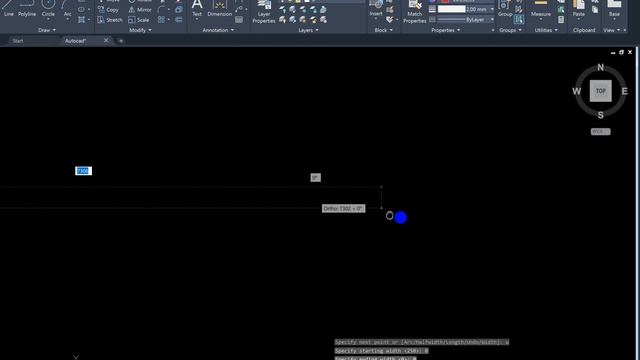Click the Offset icon in Modify panel
Viewport: 640px width, 360px height.
click(179, 20)
